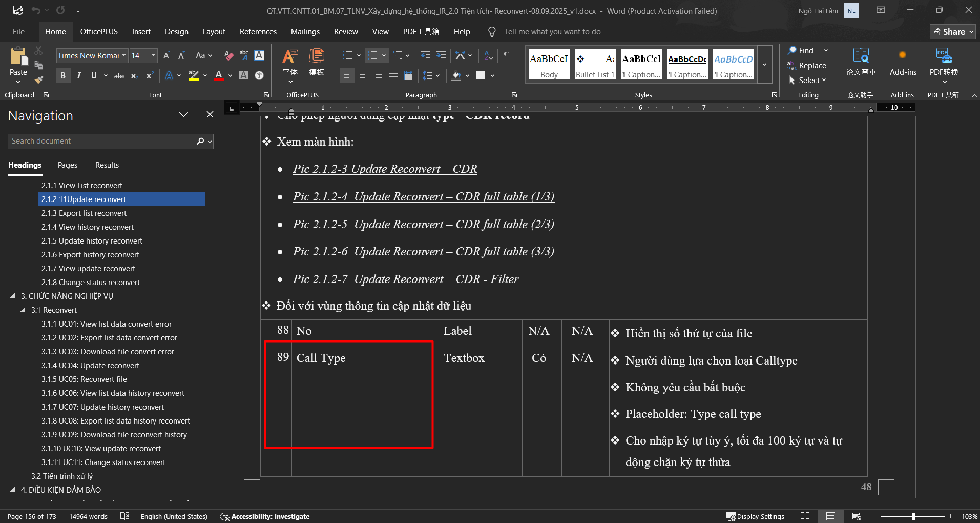Click the Replace tool in Editing group

pos(807,66)
